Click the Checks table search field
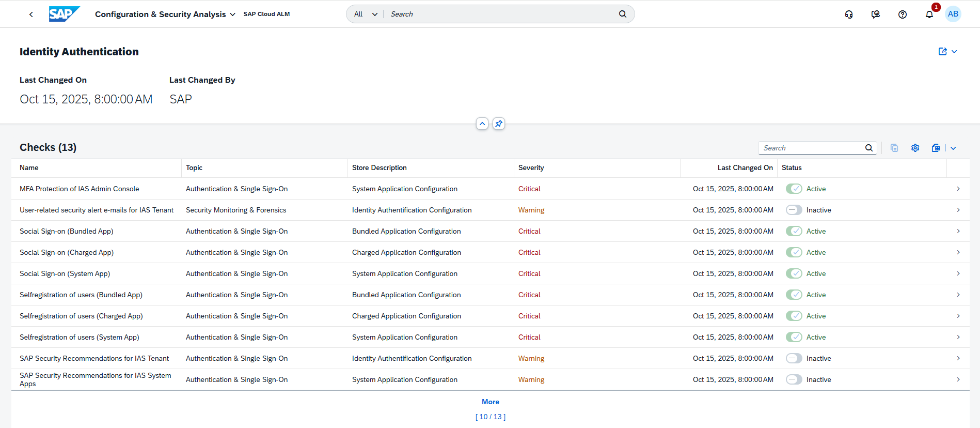 pos(811,148)
